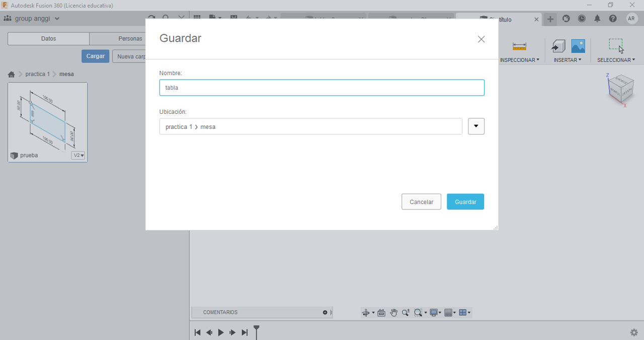Play the design timeline

coord(221,332)
